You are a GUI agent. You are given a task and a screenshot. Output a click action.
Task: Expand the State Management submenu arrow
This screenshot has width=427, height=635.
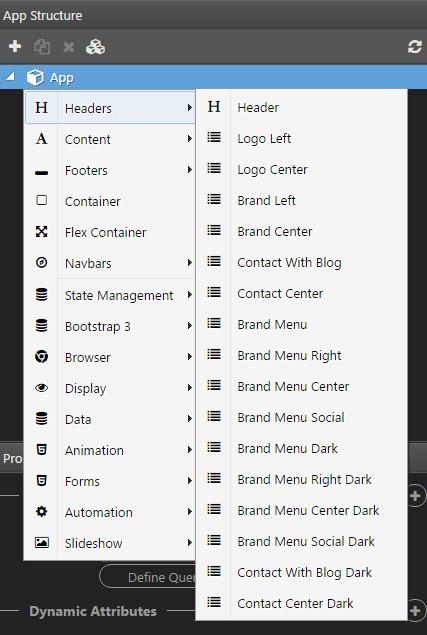click(190, 294)
